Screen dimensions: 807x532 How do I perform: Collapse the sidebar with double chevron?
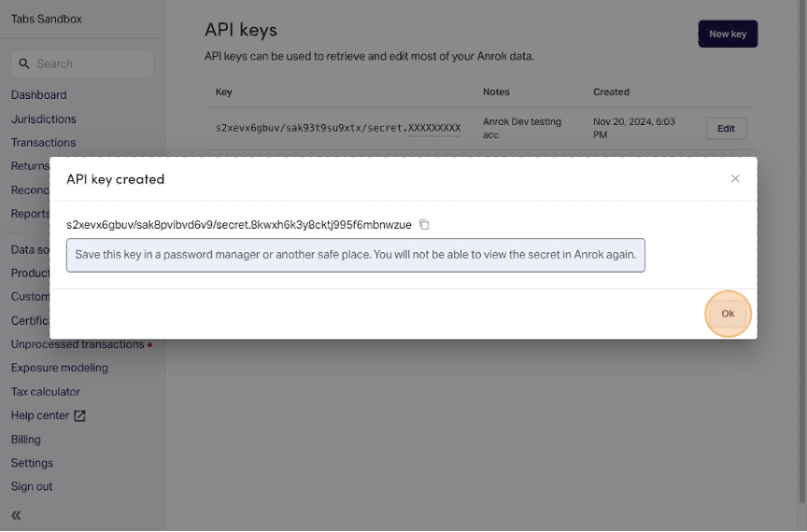pos(16,515)
